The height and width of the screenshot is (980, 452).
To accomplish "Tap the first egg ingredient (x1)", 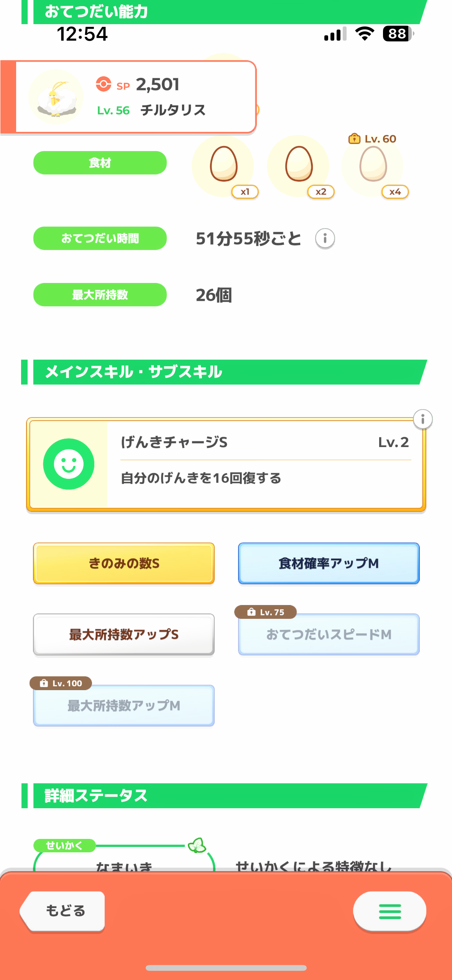I will tap(224, 164).
